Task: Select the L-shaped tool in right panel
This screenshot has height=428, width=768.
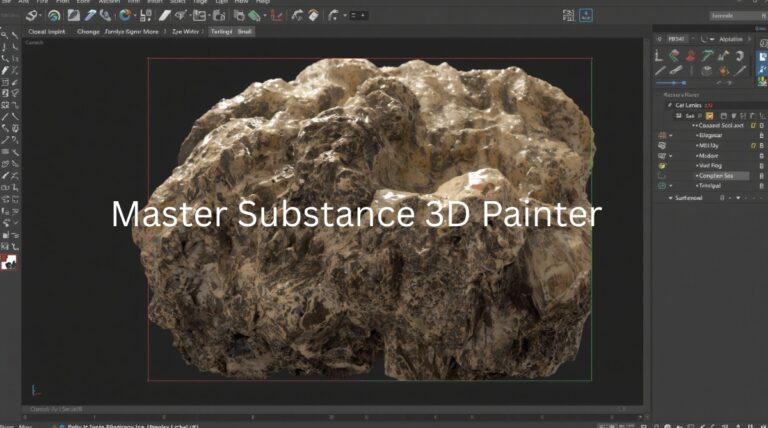Action: (659, 56)
